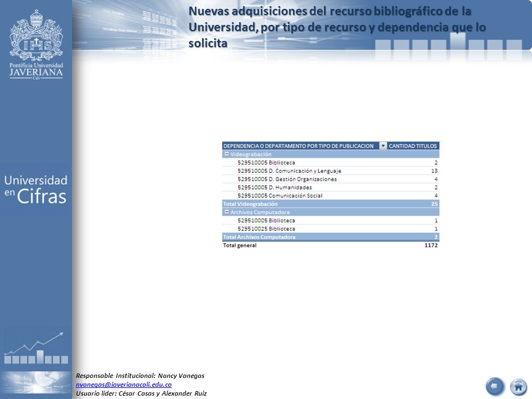532x399 pixels.
Task: Click Responsable Institucional: Nancy Vanegas text
Action: tap(140, 376)
